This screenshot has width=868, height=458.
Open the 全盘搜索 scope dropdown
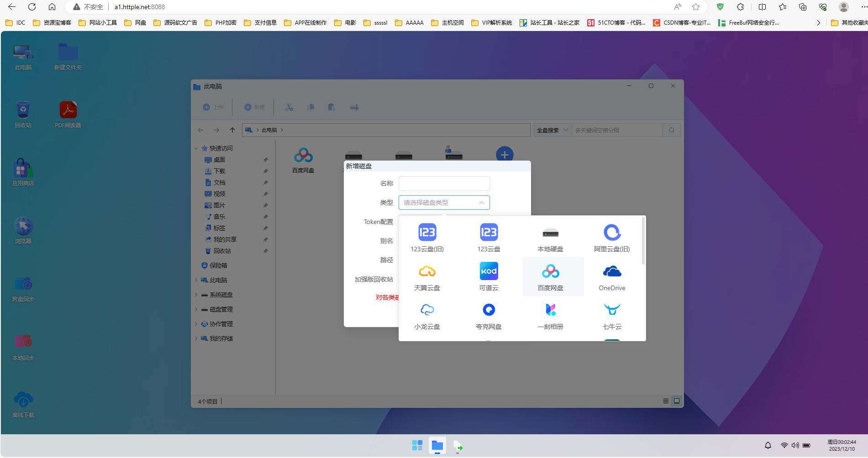coord(552,130)
